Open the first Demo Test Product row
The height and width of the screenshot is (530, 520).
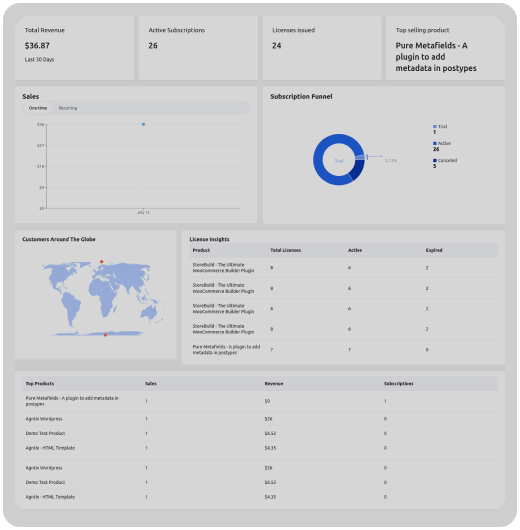[x=260, y=433]
